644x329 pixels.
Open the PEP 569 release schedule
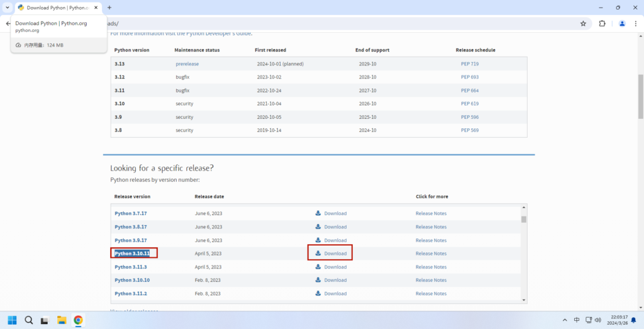click(x=469, y=130)
